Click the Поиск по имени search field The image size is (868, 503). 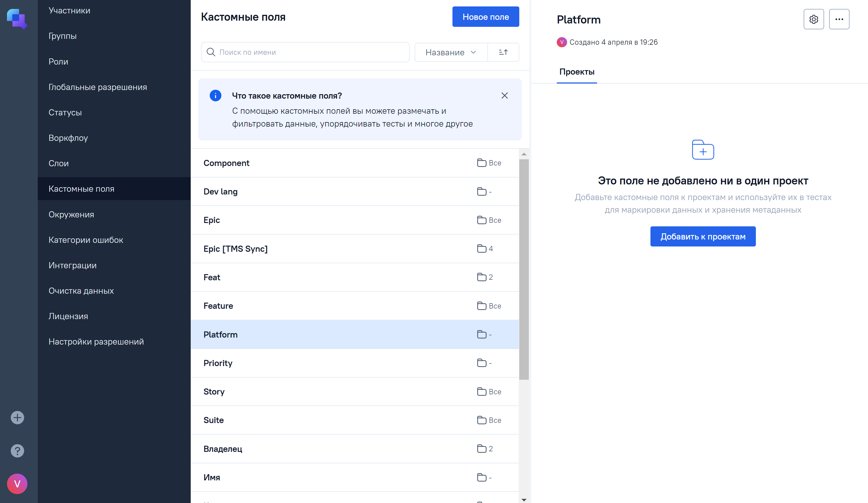pyautogui.click(x=305, y=52)
